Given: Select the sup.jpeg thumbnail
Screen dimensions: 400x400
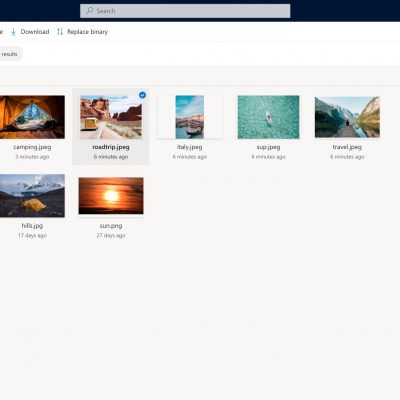Looking at the screenshot, I should point(268,117).
